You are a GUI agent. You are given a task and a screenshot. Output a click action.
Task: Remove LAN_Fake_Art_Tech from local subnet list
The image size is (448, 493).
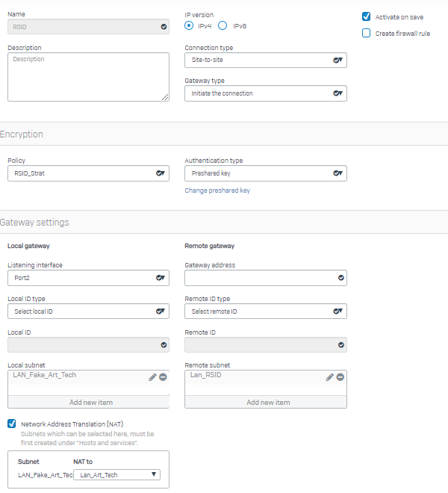(163, 377)
